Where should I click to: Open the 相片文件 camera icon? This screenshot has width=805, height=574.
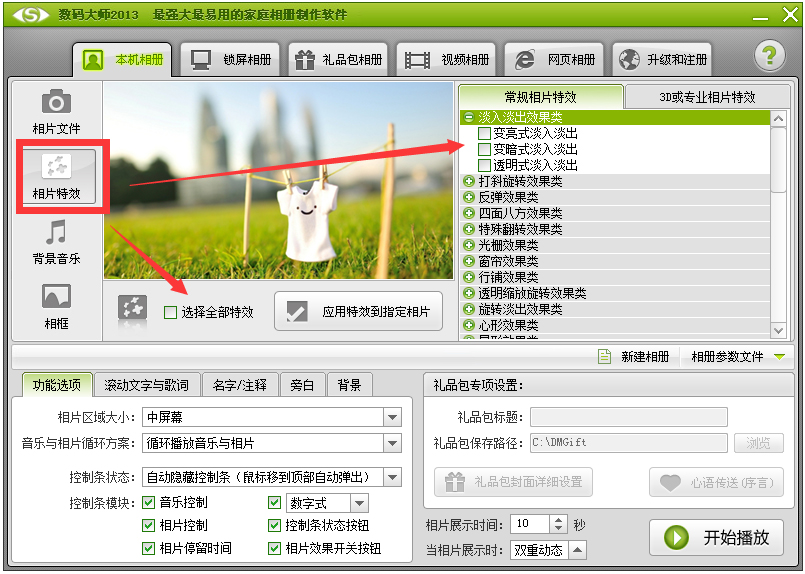[x=56, y=102]
